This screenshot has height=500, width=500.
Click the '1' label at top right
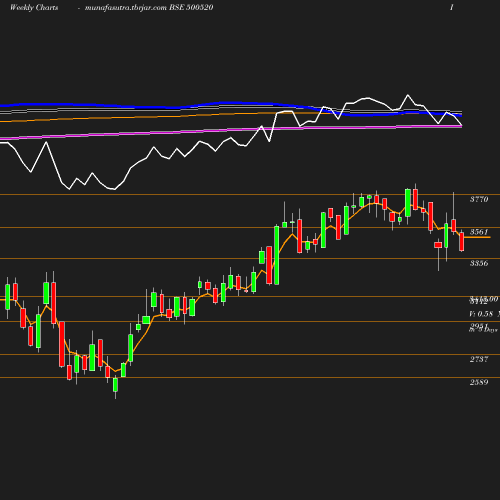pyautogui.click(x=452, y=8)
